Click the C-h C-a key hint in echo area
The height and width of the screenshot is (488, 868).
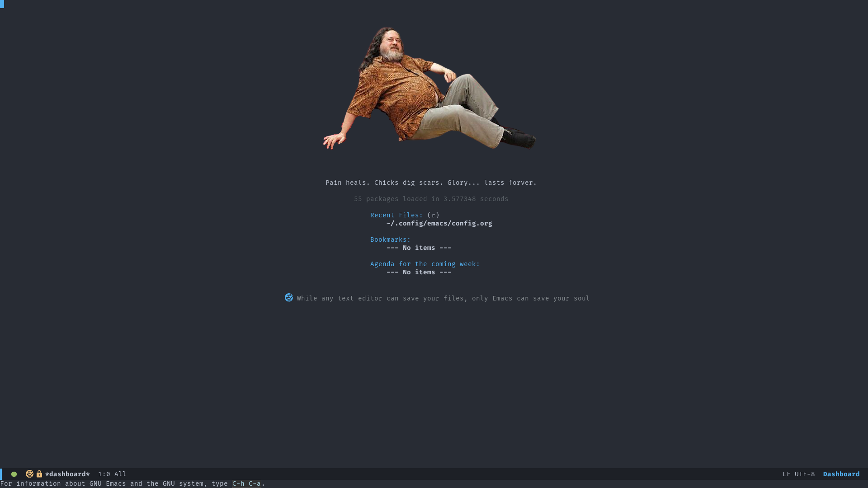tap(246, 483)
